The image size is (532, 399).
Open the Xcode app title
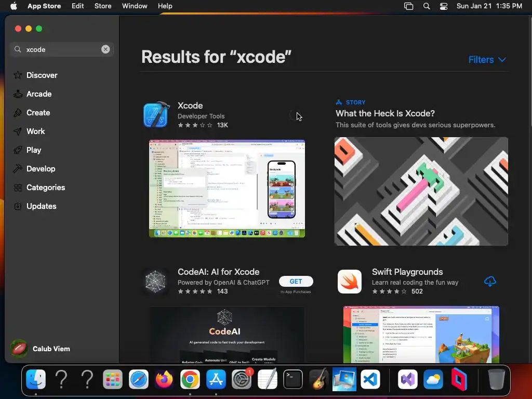coord(190,105)
